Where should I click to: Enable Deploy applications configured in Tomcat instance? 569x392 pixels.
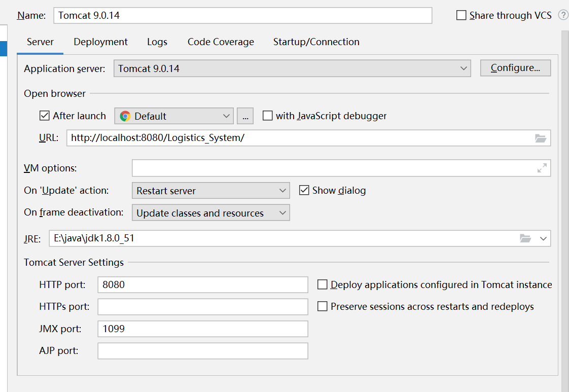(x=322, y=284)
